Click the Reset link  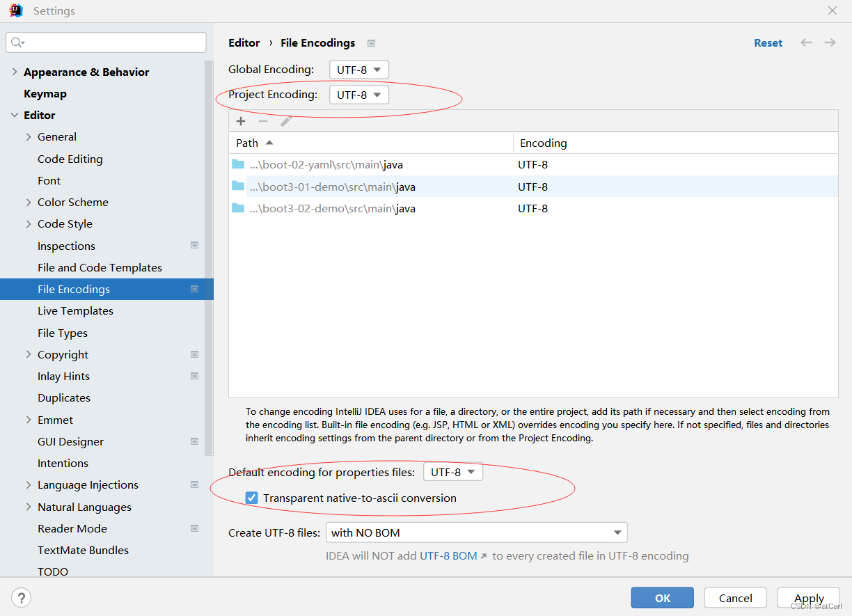(768, 43)
